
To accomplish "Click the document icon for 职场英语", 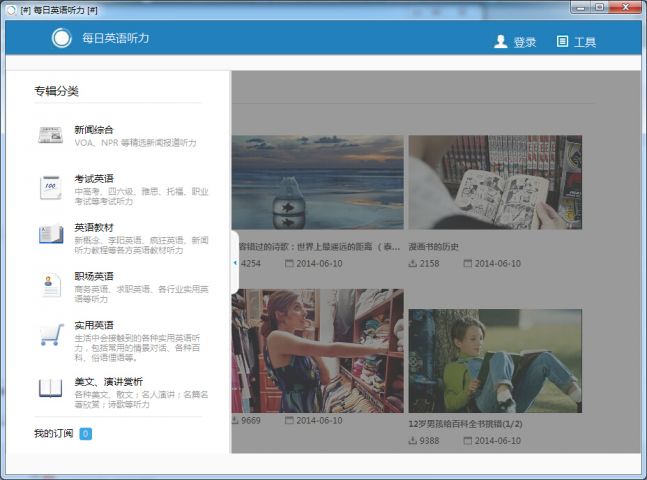I will [50, 284].
